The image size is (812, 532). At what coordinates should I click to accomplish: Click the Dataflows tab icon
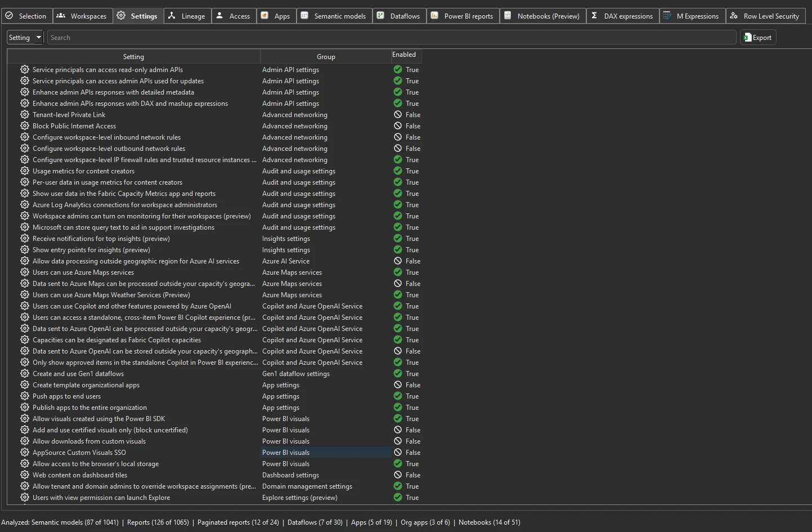click(380, 16)
